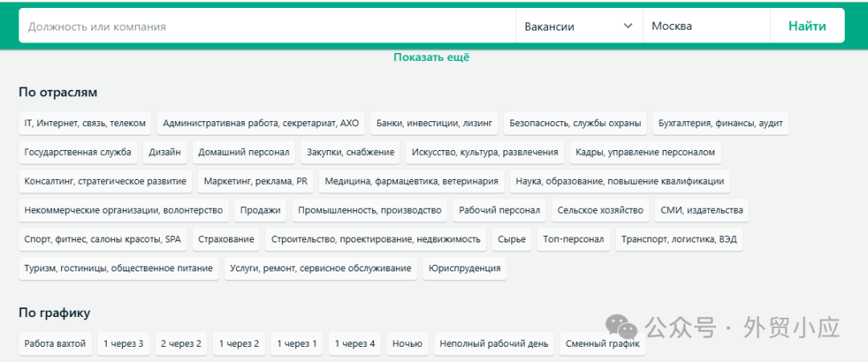Open the Дизайн industry category
The height and width of the screenshot is (362, 868).
pos(165,152)
